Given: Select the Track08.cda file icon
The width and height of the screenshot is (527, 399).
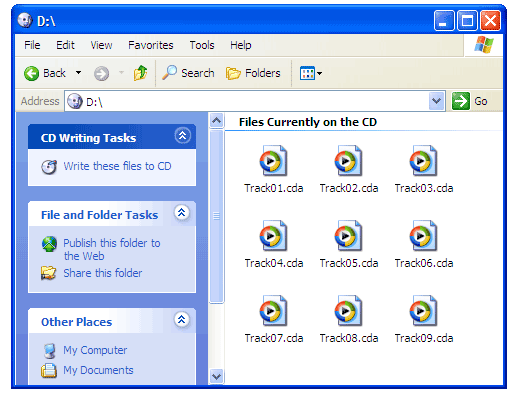Looking at the screenshot, I should (348, 311).
